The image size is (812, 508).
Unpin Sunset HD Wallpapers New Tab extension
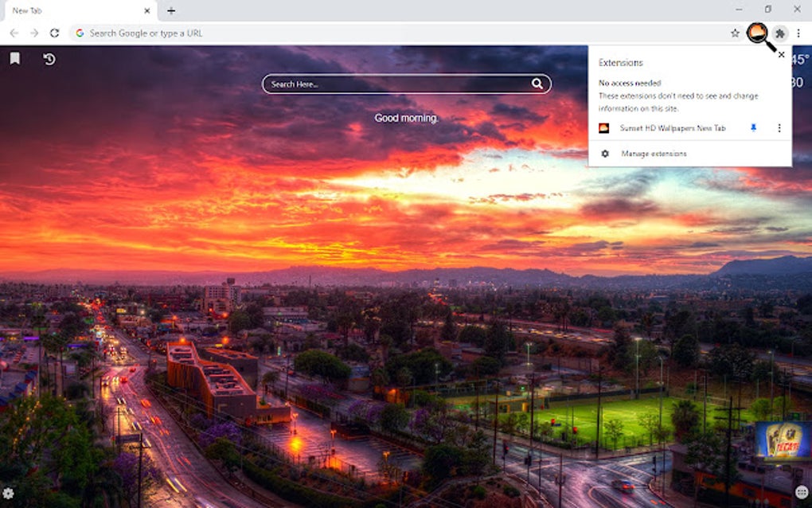coord(753,128)
